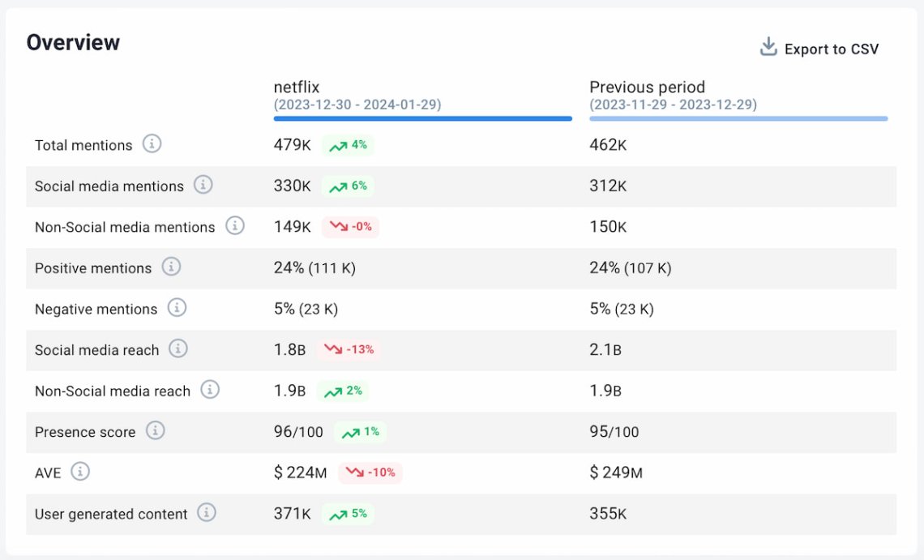Click the -0% decrease badge for Non-Social mentions
Image resolution: width=924 pixels, height=560 pixels.
click(x=350, y=227)
